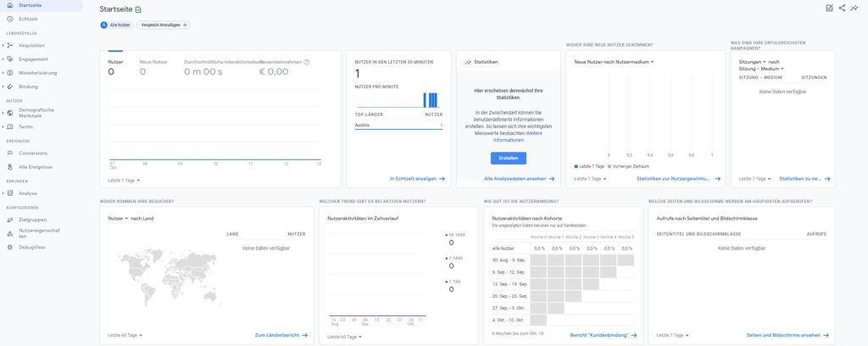
Task: Click the 'Alle Nutzer' cohort row label
Action: coord(504,248)
